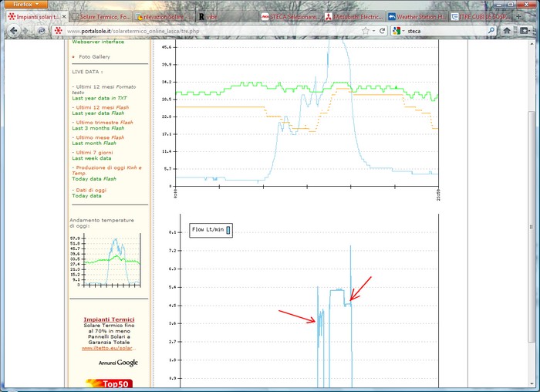The height and width of the screenshot is (392, 540).
Task: Switch to the Weather Station tab
Action: click(416, 16)
